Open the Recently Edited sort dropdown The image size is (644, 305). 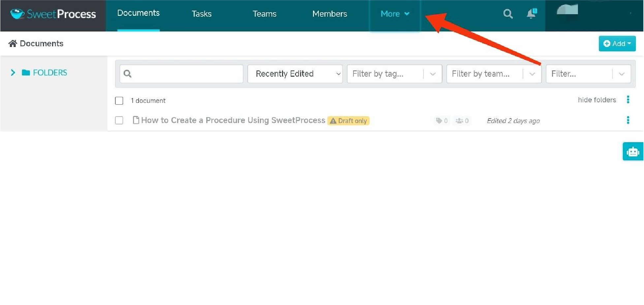click(x=295, y=74)
